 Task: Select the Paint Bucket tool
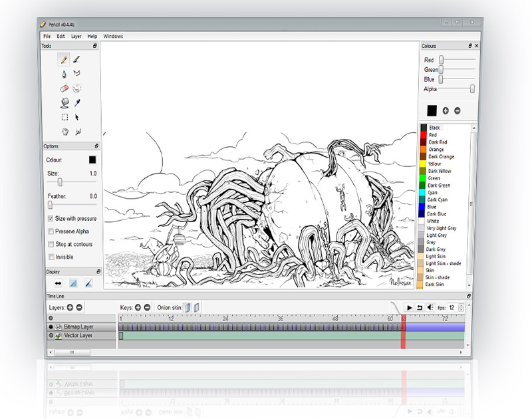click(x=65, y=103)
